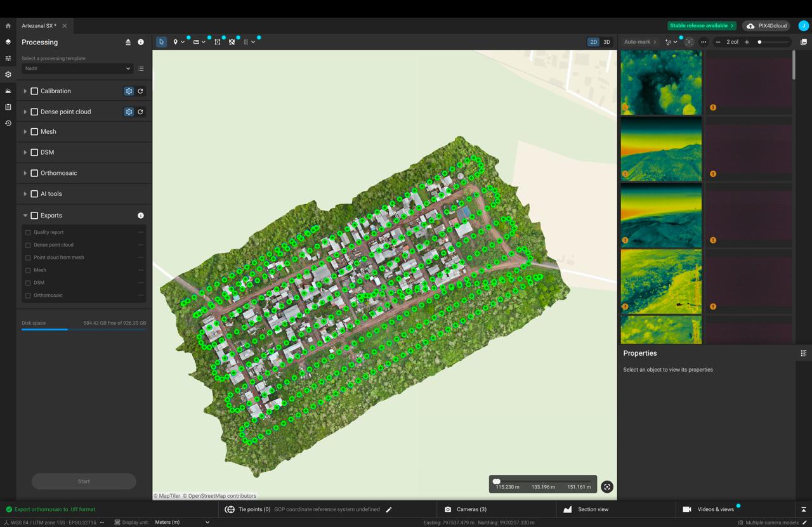Reset the Calibration step
812x527 pixels.
click(x=141, y=91)
